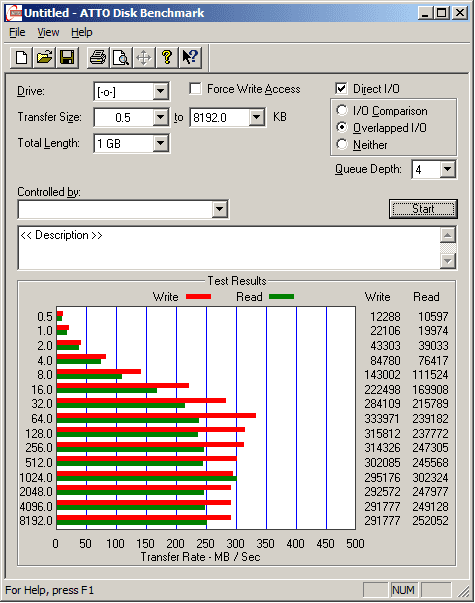This screenshot has height=603, width=475.
Task: Expand Transfer Size minimum dropdown showing 0.5
Action: pyautogui.click(x=160, y=117)
